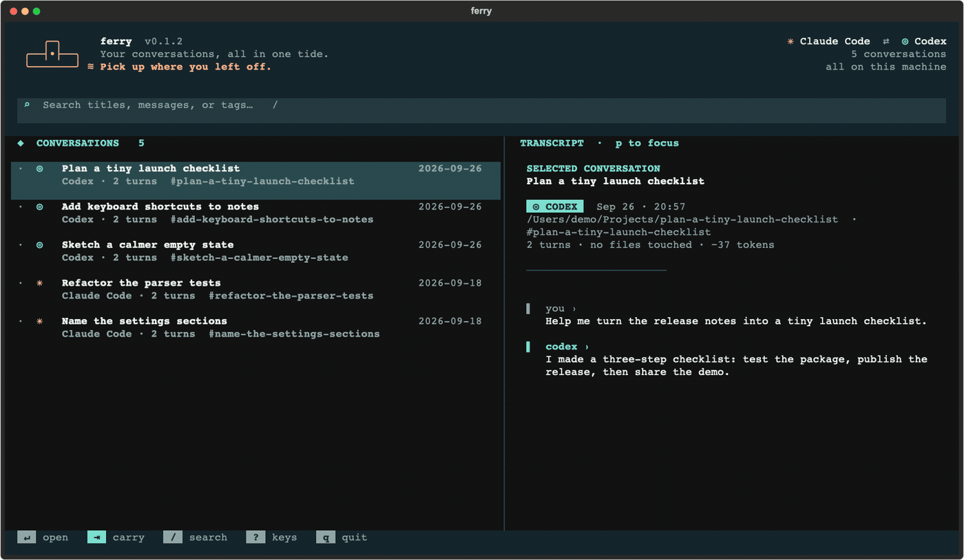The height and width of the screenshot is (560, 964).
Task: Click the slash key icon for search
Action: 173,537
